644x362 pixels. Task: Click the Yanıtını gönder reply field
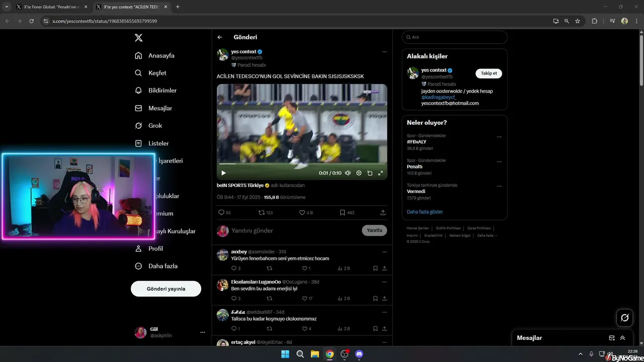[294, 230]
